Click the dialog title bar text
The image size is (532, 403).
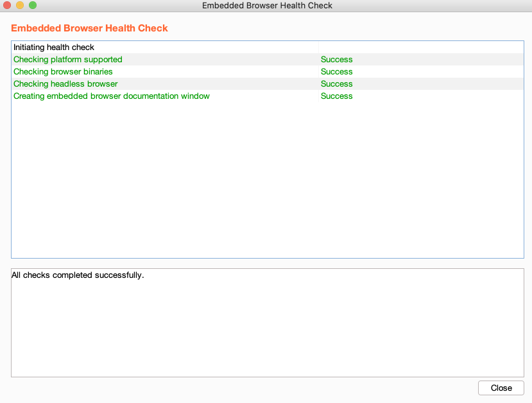pos(267,5)
